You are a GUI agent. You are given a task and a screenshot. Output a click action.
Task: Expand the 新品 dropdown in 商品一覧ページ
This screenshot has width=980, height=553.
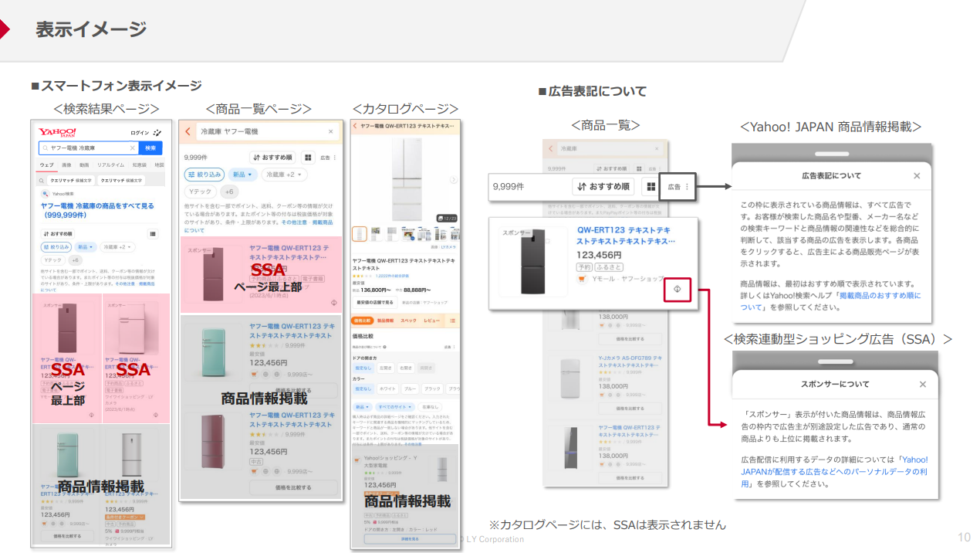(x=243, y=175)
